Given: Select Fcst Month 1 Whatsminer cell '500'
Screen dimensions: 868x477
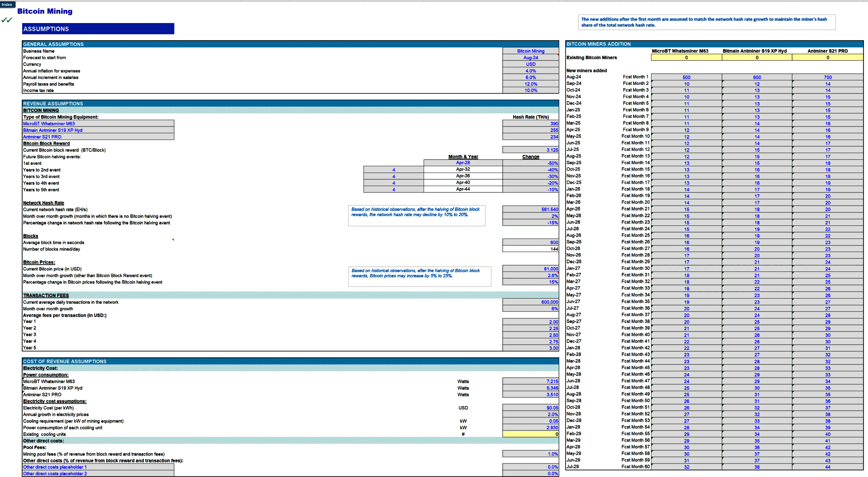Looking at the screenshot, I should tap(686, 77).
